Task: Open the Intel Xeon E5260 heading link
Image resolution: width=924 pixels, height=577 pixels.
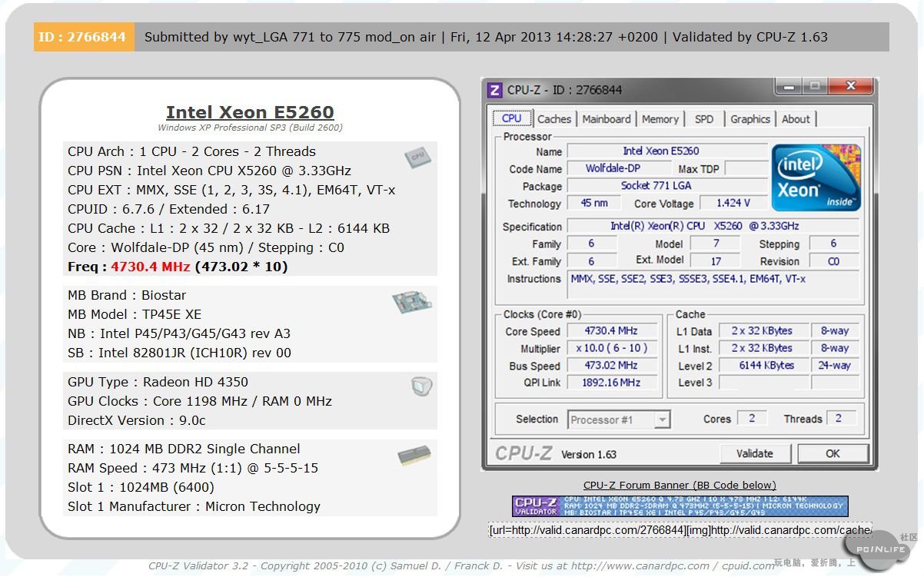Action: click(250, 112)
